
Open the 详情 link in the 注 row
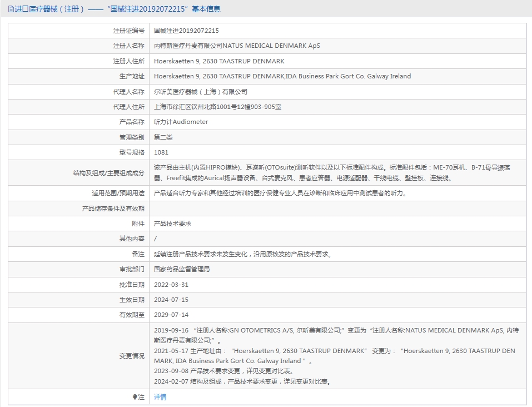[160, 397]
